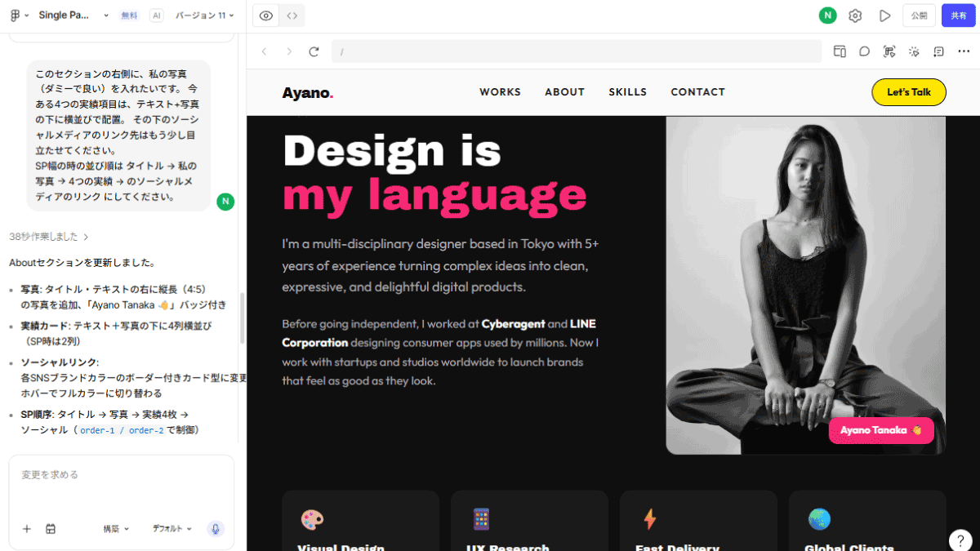This screenshot has width=980, height=551.
Task: Click the preview URL path field
Action: [x=576, y=51]
